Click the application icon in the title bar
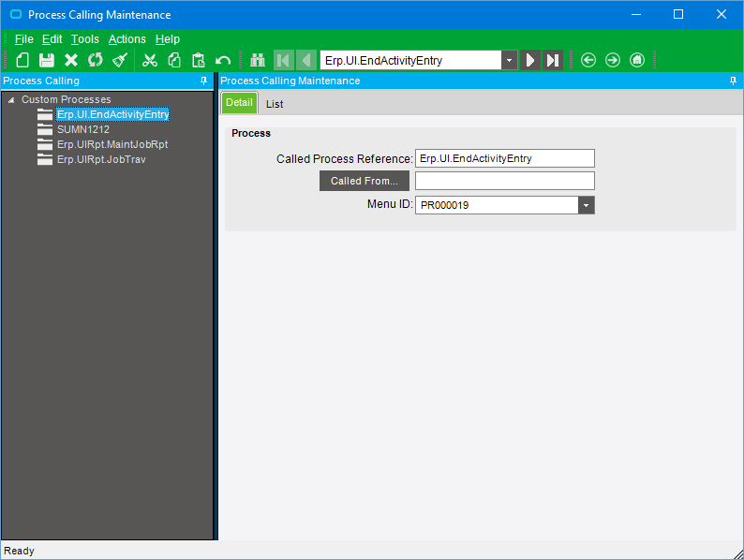 [x=16, y=15]
